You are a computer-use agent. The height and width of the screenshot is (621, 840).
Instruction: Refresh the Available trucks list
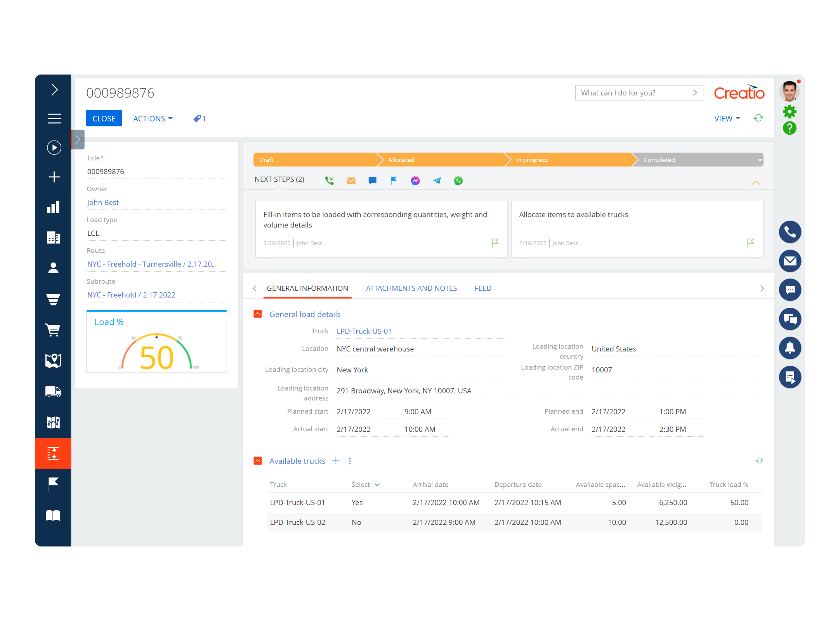pyautogui.click(x=760, y=460)
